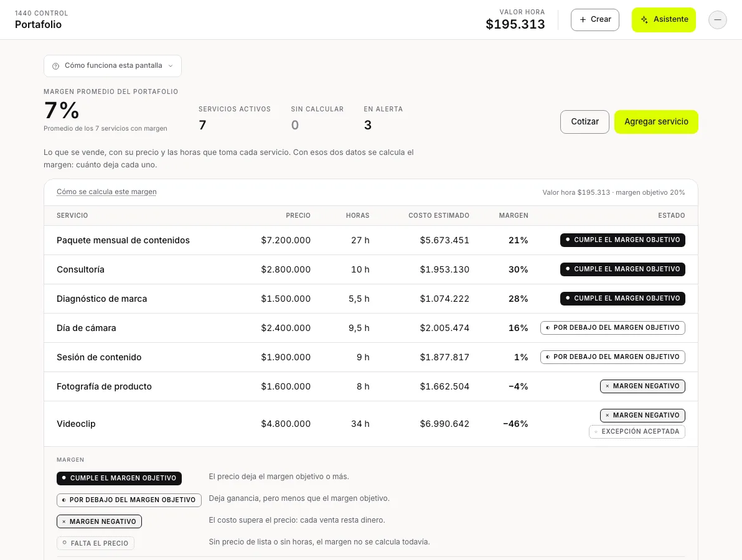
Task: Click the Valor hora margen objetivo 20% note
Action: (614, 192)
